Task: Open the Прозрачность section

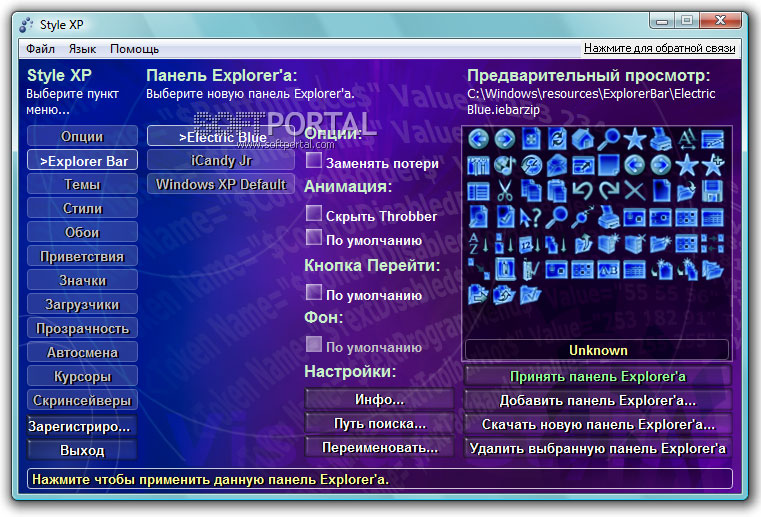Action: tap(82, 328)
